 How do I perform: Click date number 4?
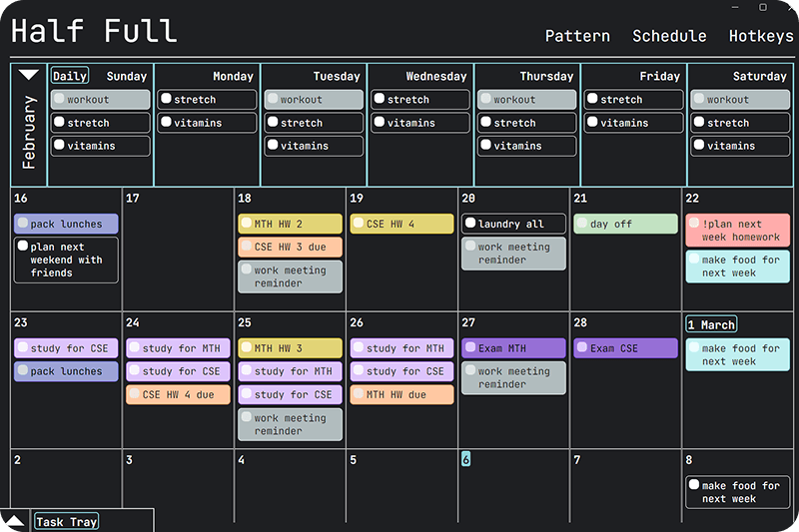coord(241,460)
